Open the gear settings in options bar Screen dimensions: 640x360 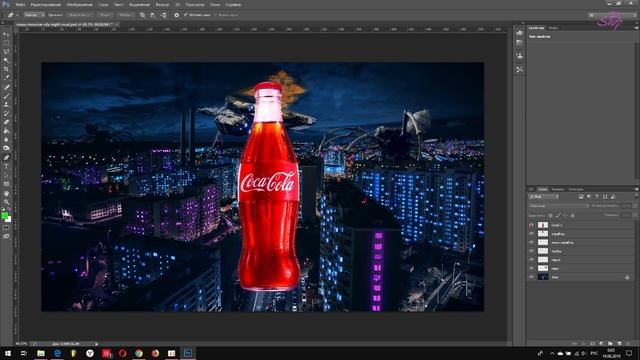pyautogui.click(x=176, y=15)
